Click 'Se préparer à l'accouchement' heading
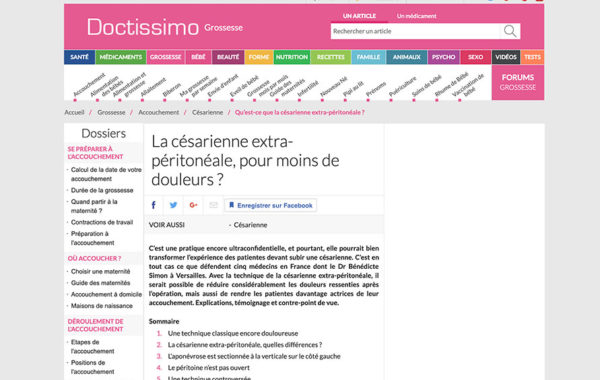600x380 pixels. click(x=95, y=153)
